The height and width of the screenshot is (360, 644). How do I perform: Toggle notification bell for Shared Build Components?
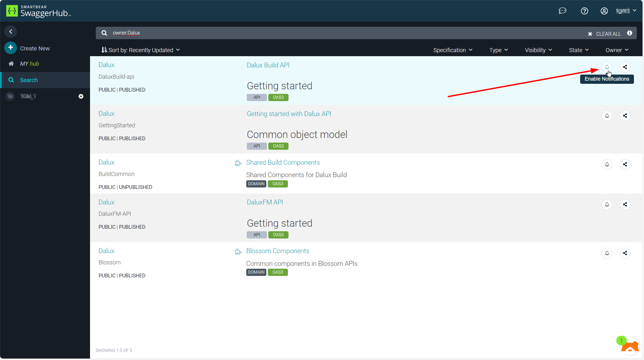coord(607,164)
